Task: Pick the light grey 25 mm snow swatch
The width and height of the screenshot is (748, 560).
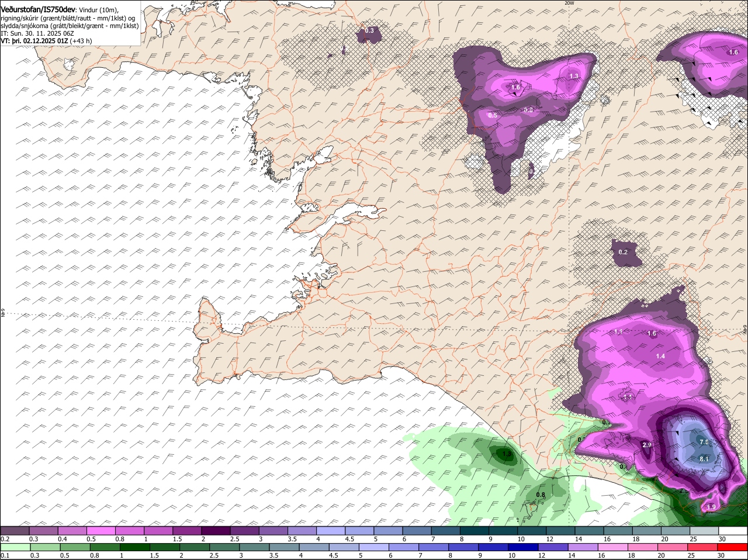Action: click(x=703, y=531)
